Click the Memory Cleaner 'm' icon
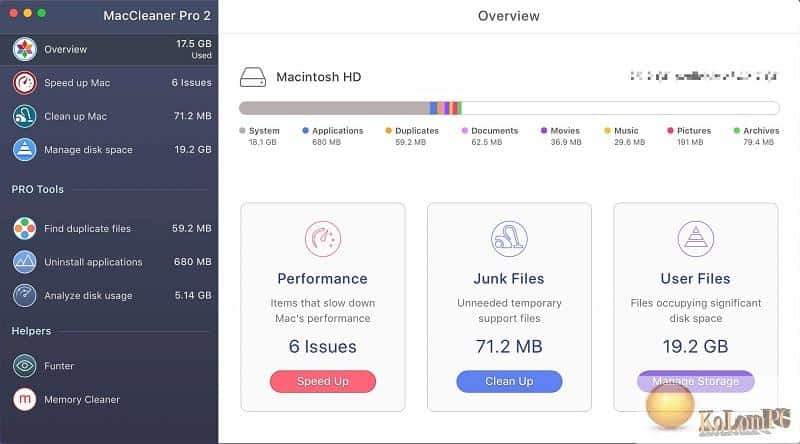Screen dimensions: 800x444 click(24, 399)
